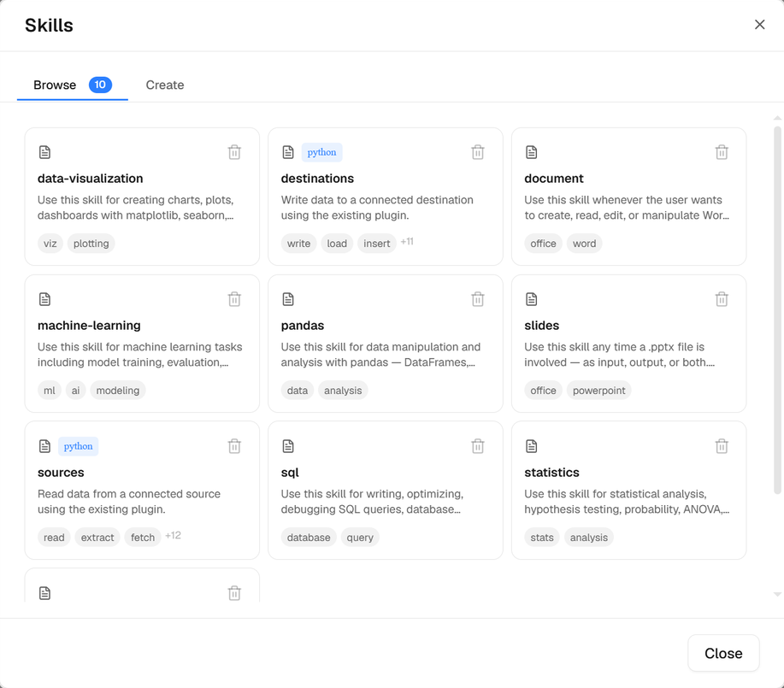
Task: Delete the machine-learning skill card
Action: [234, 299]
